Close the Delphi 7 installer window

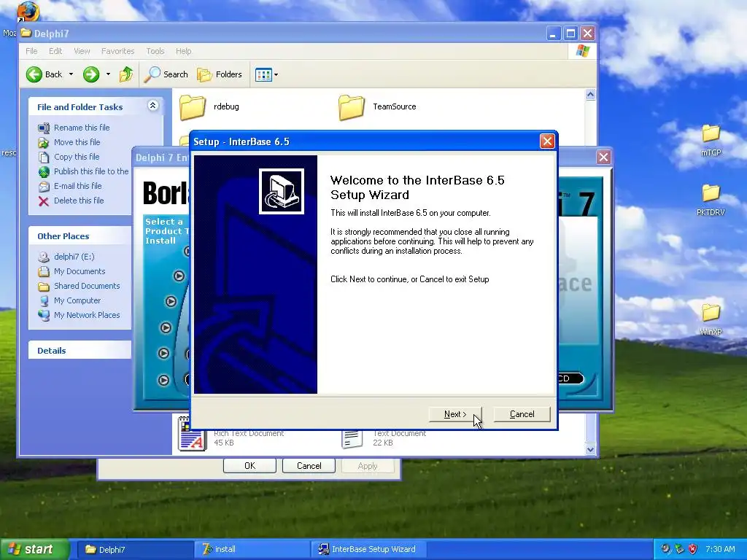(603, 157)
